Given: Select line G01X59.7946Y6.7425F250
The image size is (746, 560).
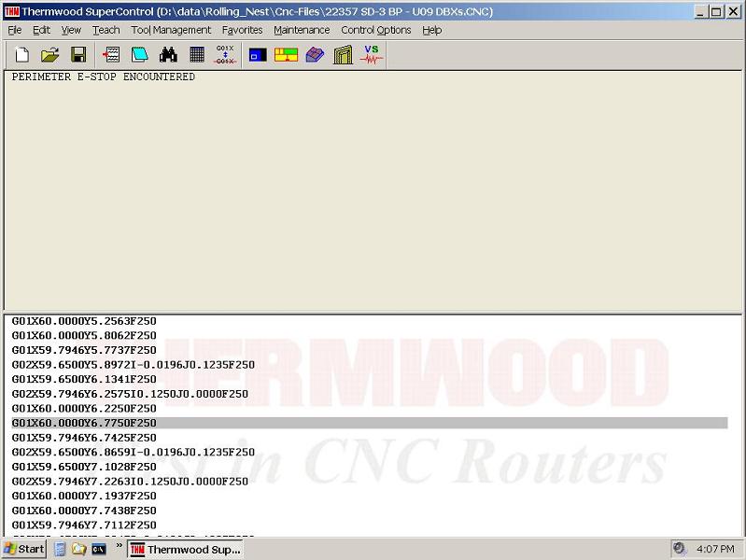Looking at the screenshot, I should tap(84, 438).
